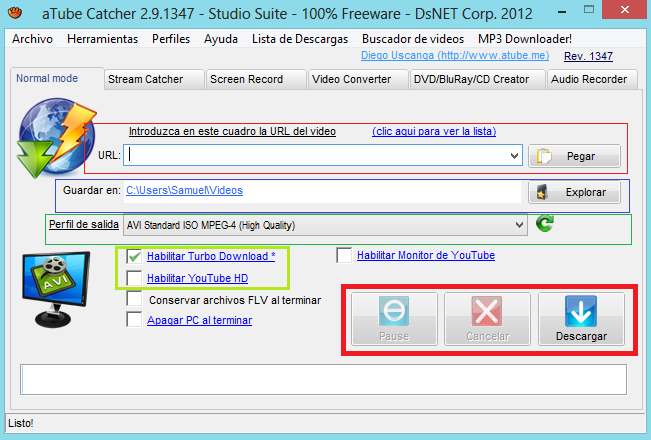
Task: Switch to Normal mode tab
Action: coord(57,78)
